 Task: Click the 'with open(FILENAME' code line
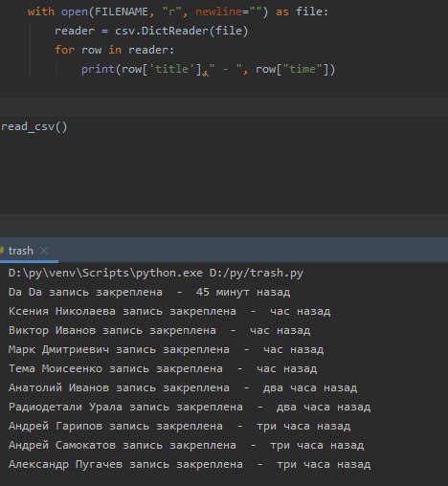point(178,11)
